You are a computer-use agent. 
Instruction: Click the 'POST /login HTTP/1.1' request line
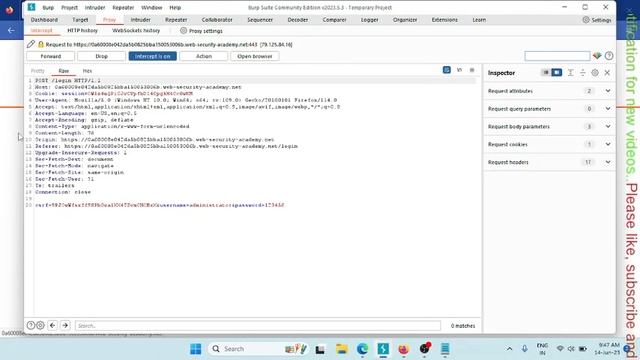click(68, 80)
